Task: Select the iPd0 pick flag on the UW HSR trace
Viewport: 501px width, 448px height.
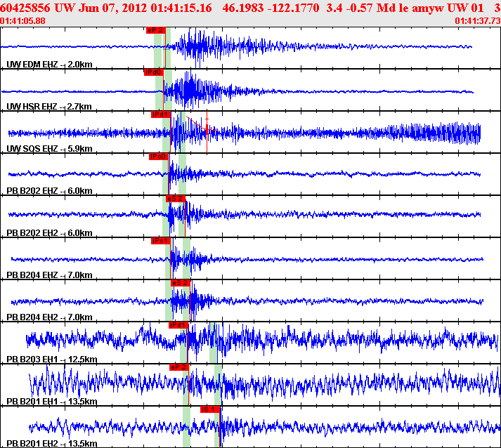Action: tap(154, 72)
